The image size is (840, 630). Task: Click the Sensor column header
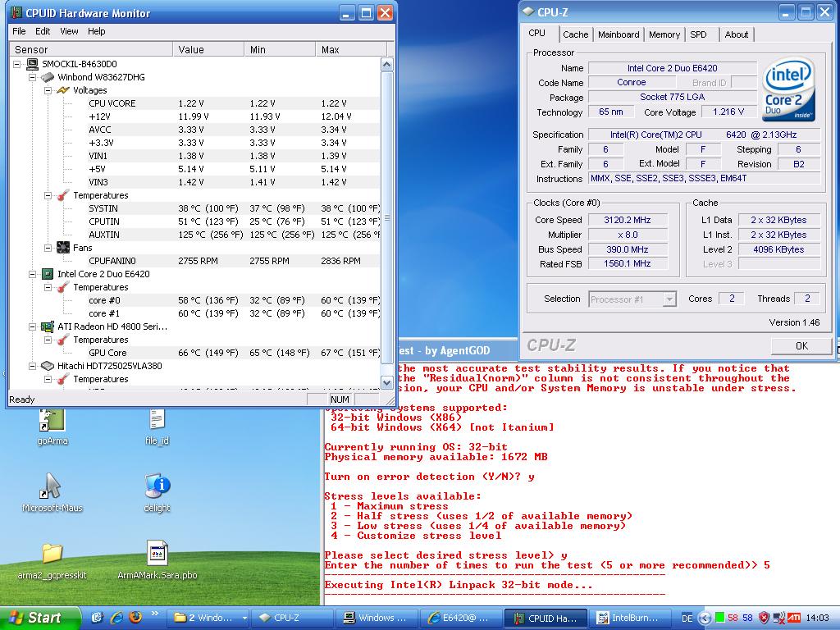91,49
